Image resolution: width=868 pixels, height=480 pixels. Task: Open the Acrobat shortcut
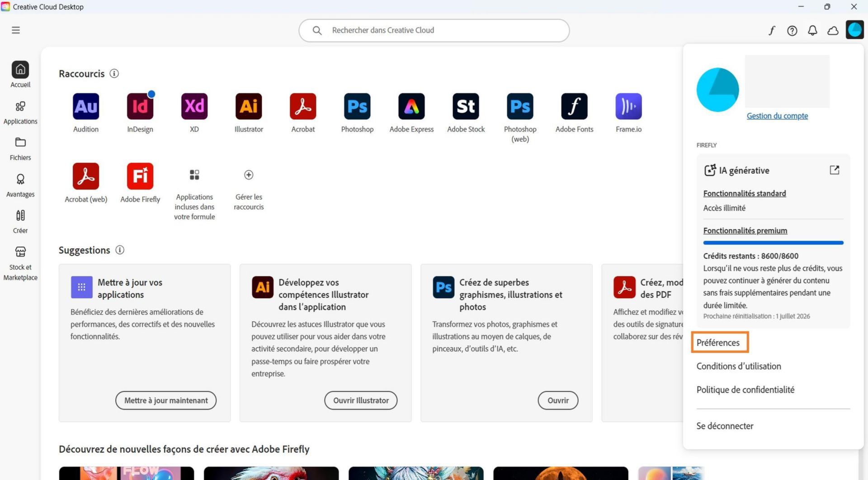[x=303, y=106]
